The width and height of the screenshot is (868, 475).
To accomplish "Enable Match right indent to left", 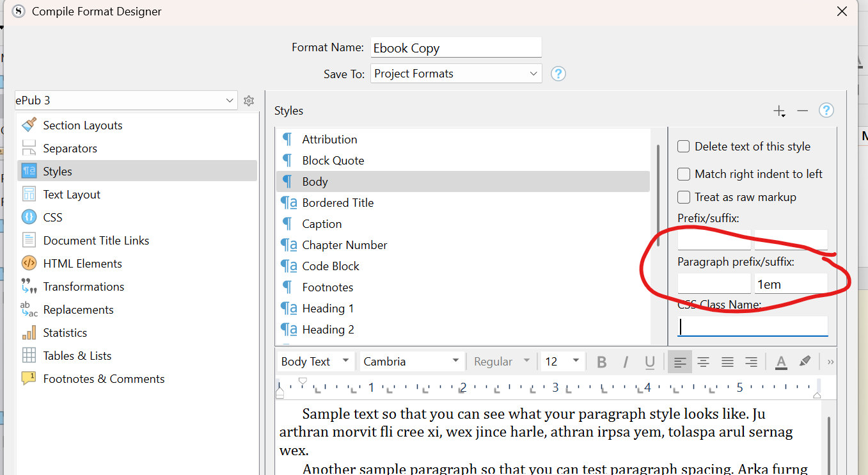I will tap(684, 174).
